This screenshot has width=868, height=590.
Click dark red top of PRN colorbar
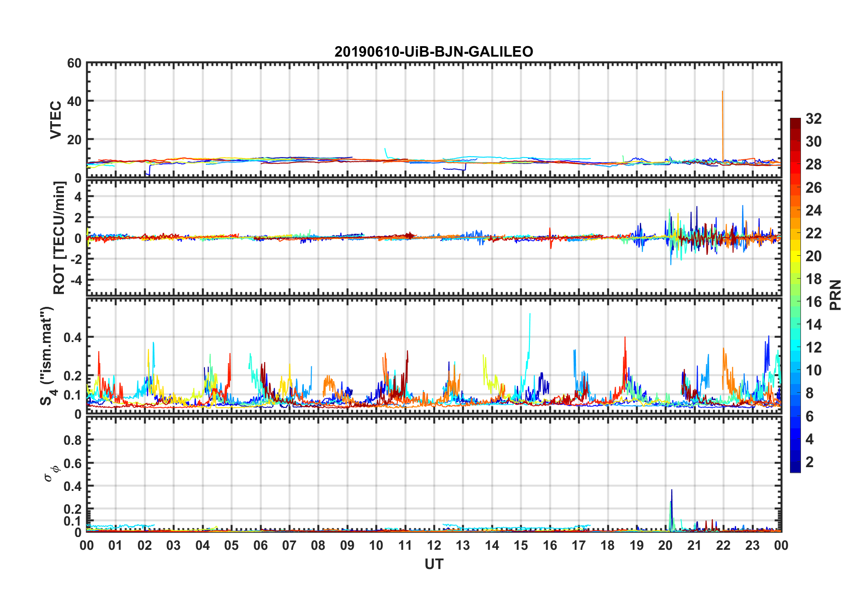tap(795, 121)
